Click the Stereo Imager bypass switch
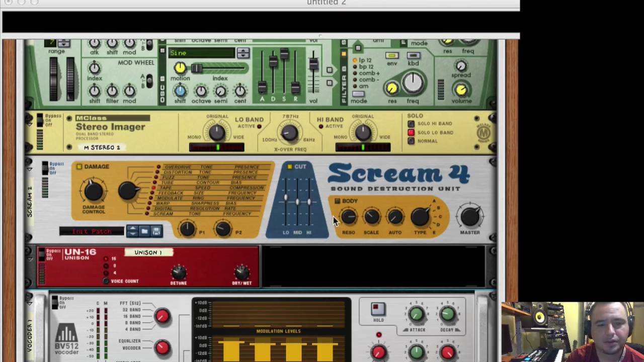 [x=40, y=121]
